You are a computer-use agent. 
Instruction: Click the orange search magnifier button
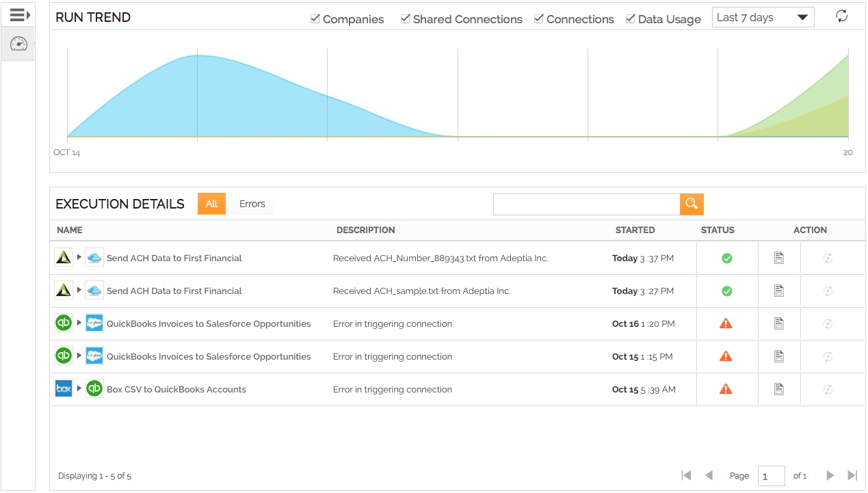tap(692, 204)
